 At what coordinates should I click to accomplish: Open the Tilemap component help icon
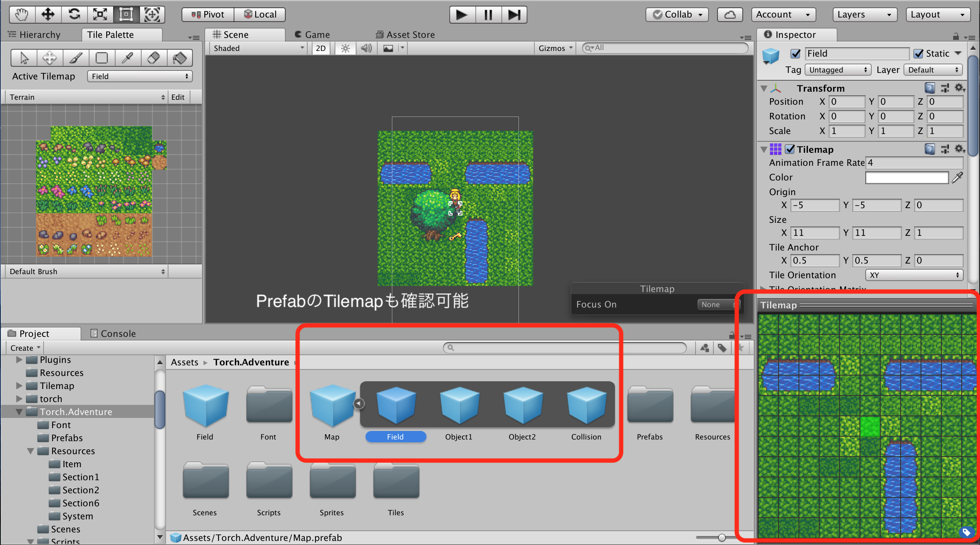[930, 149]
